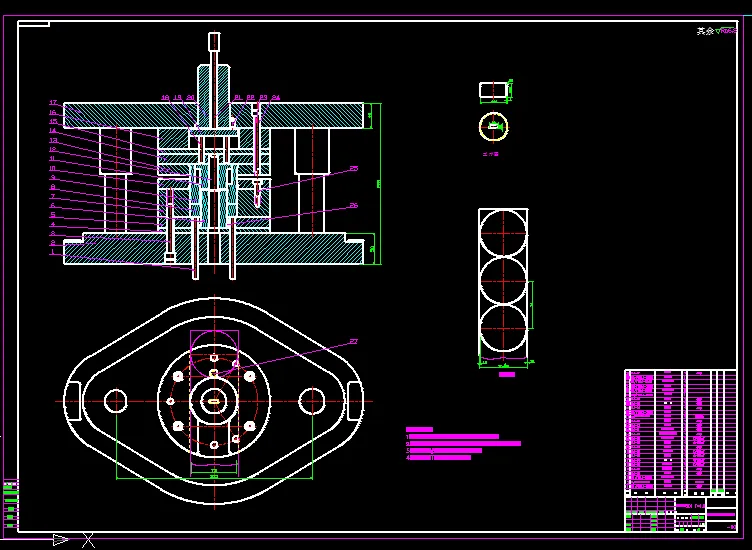Viewport: 752px width, 550px height.
Task: Select part balloon number 18
Action: pos(165,97)
